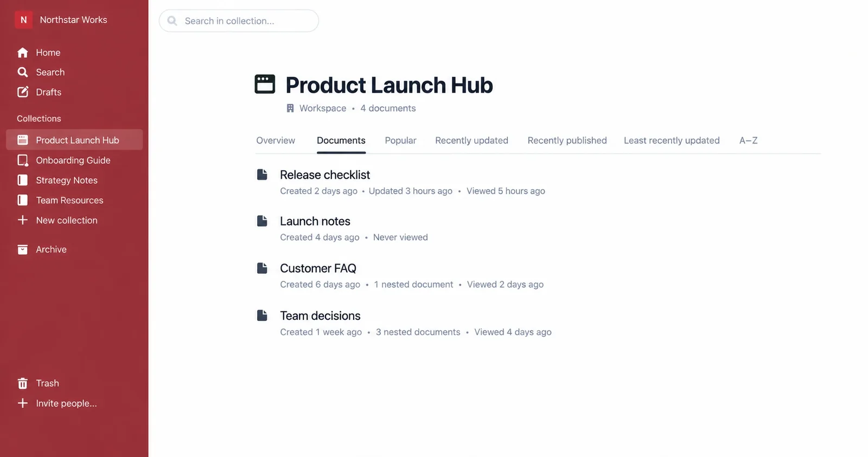Click the Collections section header
Image resolution: width=868 pixels, height=457 pixels.
point(39,118)
